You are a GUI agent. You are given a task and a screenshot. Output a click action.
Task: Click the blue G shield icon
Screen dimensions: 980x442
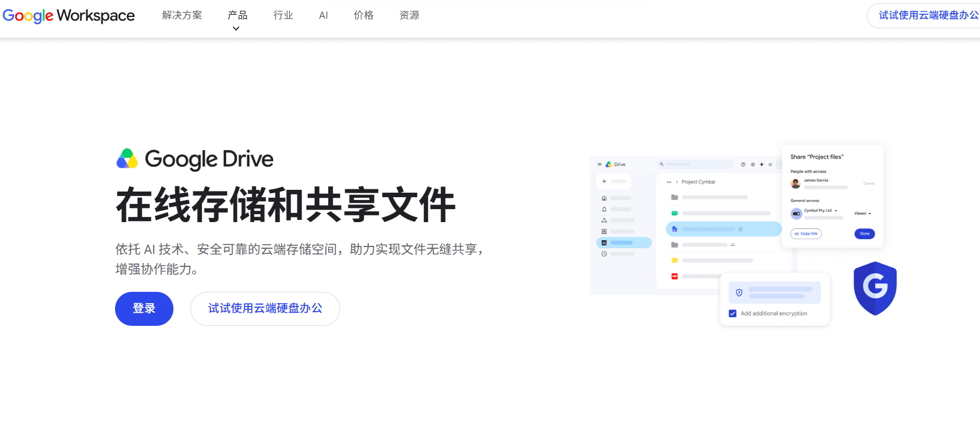tap(875, 288)
